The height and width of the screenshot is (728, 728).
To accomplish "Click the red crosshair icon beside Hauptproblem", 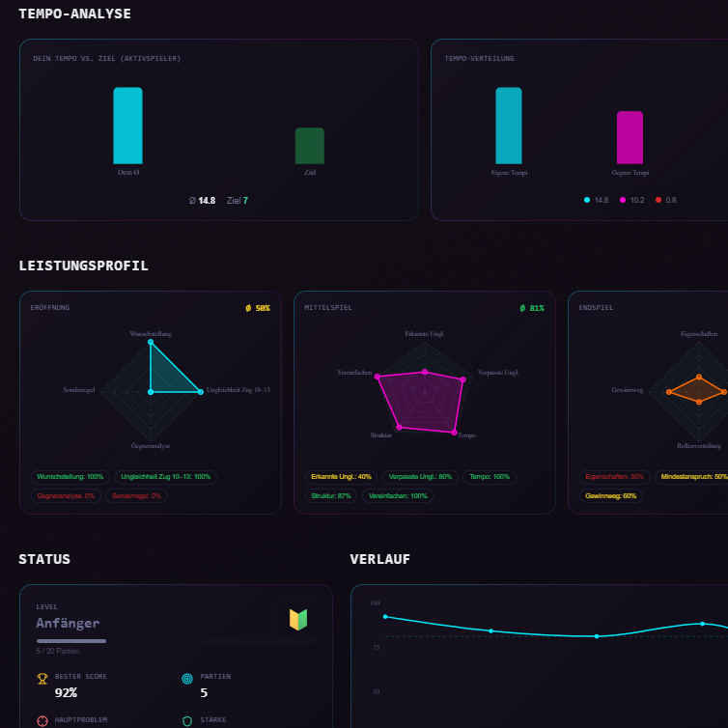I will coord(42,721).
